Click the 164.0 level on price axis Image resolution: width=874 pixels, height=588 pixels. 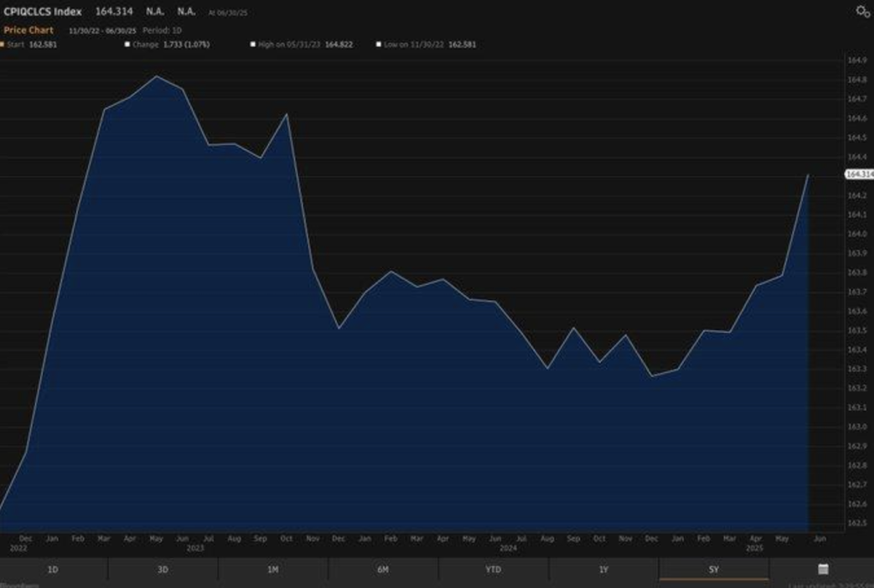(x=857, y=234)
